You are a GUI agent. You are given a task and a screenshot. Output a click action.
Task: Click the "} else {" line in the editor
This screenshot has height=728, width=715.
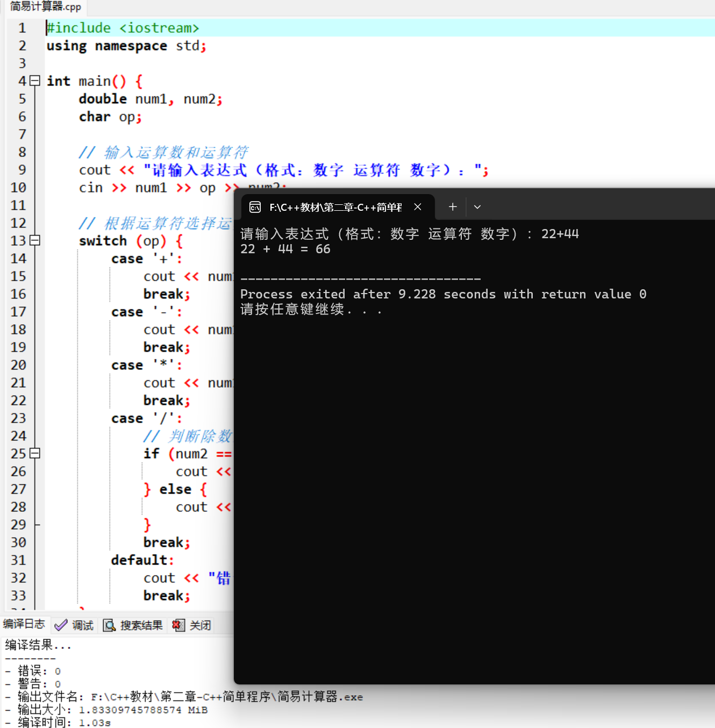coord(175,489)
